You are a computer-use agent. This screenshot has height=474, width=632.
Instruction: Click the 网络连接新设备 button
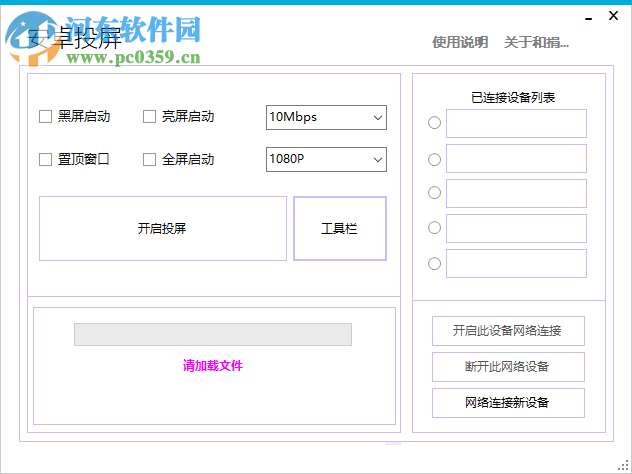click(508, 403)
